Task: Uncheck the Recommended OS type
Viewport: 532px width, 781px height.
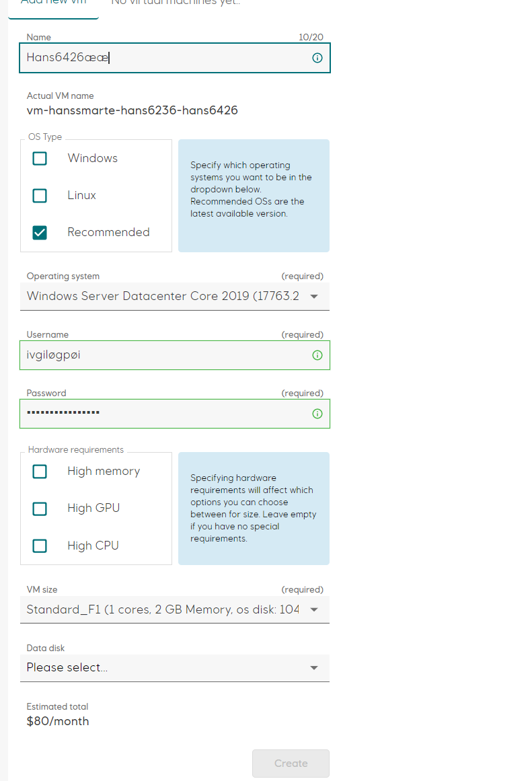Action: (40, 232)
